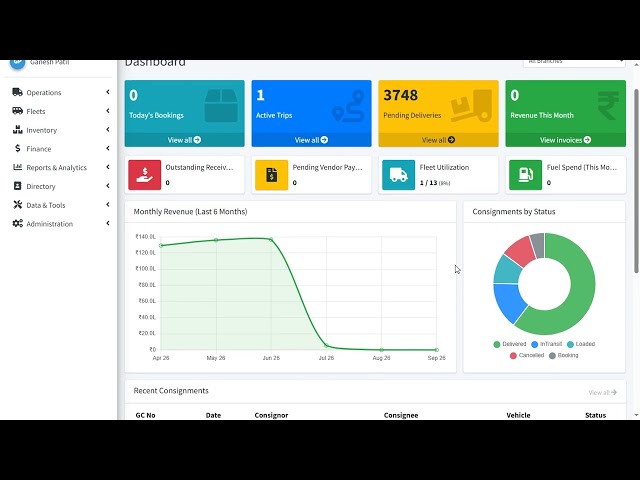Click the Fleet Utilization truck icon
This screenshot has height=480, width=640.
tap(398, 175)
